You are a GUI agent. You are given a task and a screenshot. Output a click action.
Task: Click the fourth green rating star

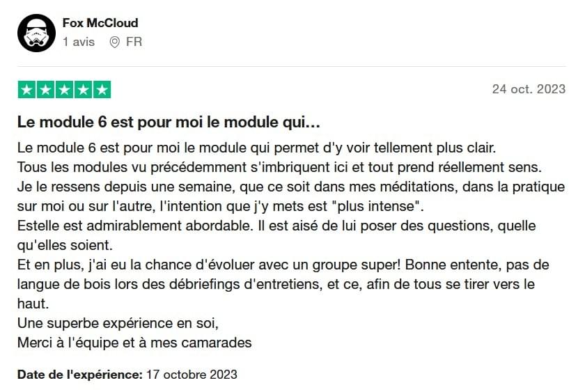coord(83,90)
